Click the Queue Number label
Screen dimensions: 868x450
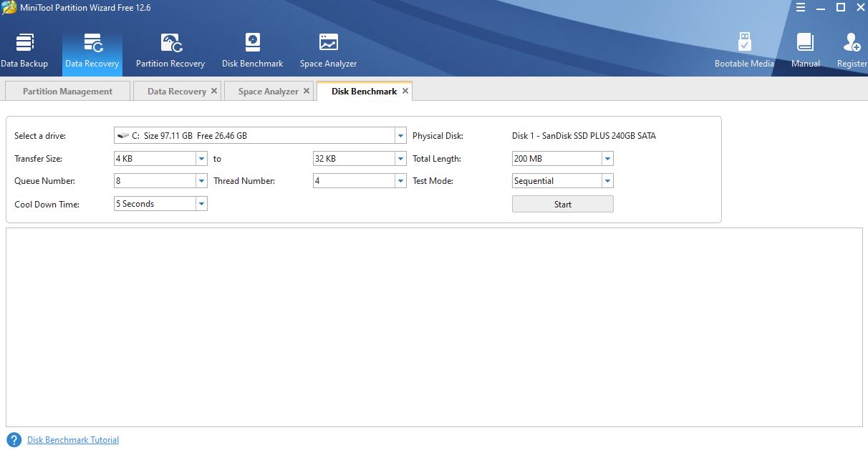point(44,181)
